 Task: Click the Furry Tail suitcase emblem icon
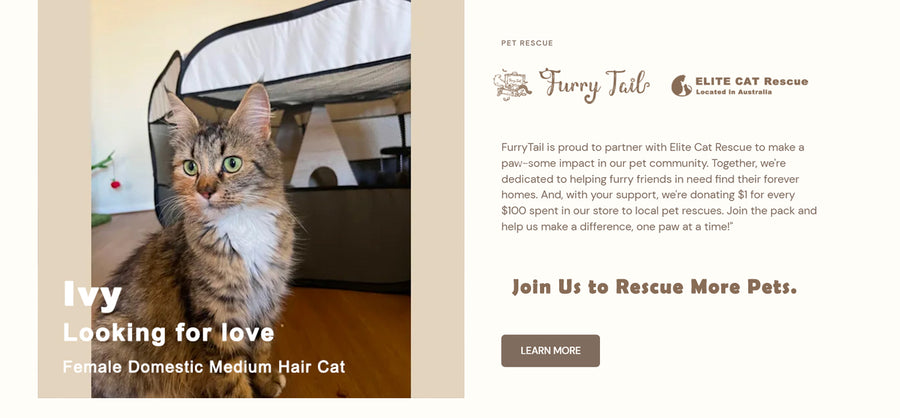(512, 85)
